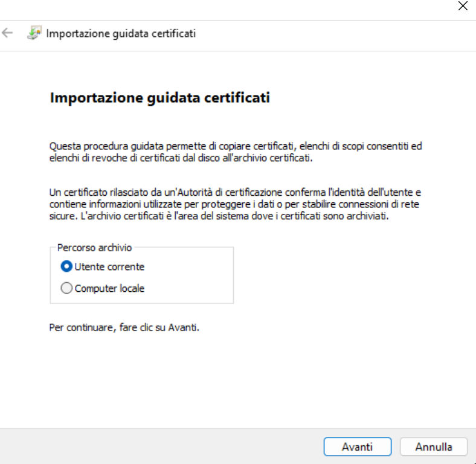This screenshot has height=464, width=476.
Task: Close the certificate import wizard window
Action: 463,6
